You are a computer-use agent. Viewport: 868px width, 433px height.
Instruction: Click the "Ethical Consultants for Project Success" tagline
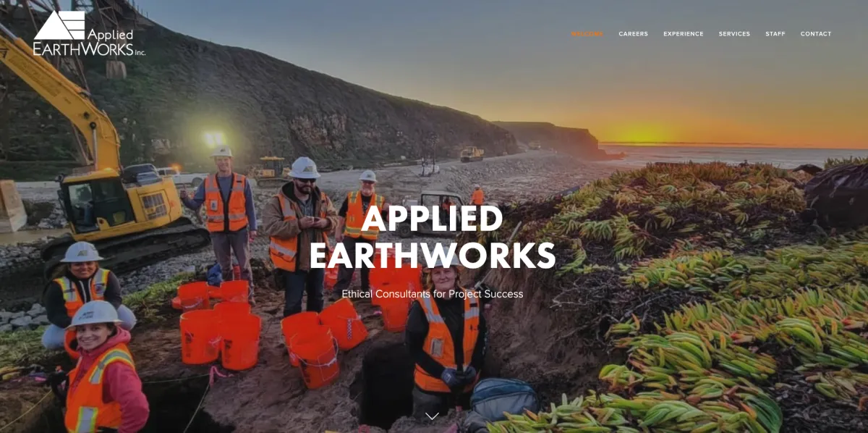pos(433,294)
